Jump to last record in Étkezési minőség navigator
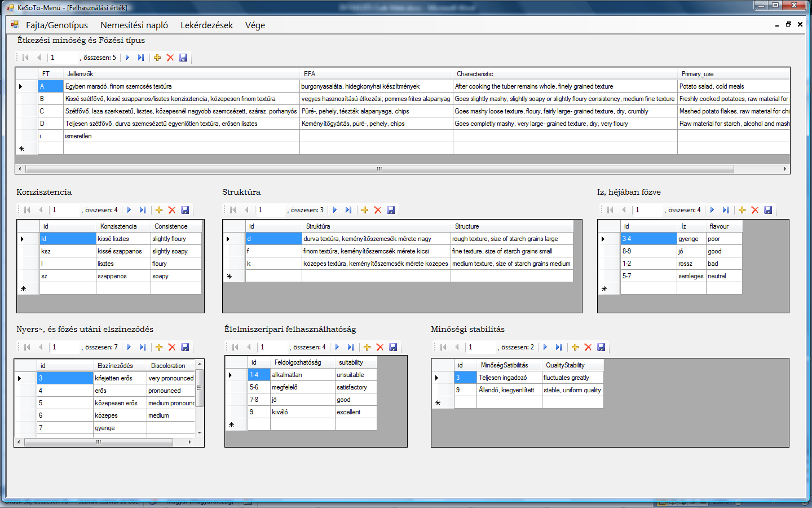Viewport: 812px width, 508px height. pos(141,58)
